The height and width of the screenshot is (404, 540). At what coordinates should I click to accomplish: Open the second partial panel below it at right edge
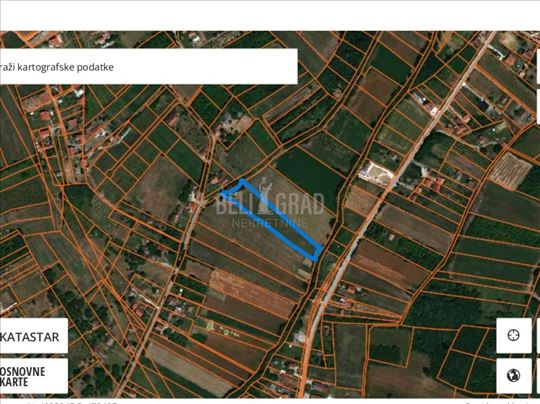click(x=538, y=107)
